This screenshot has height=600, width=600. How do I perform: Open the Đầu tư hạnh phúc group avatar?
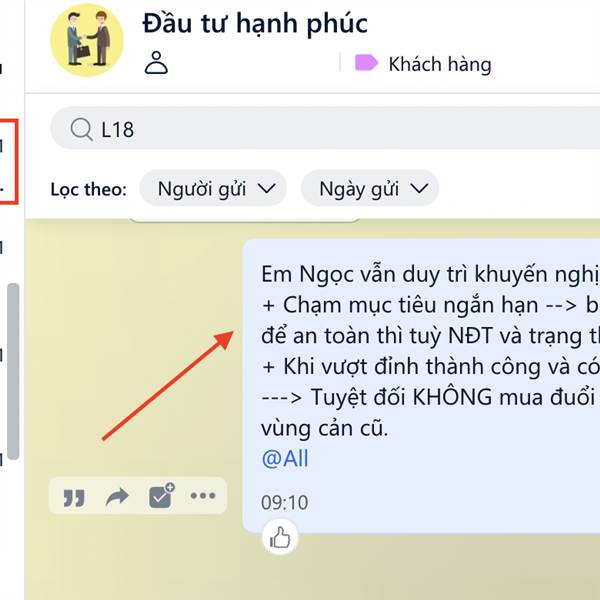87,40
